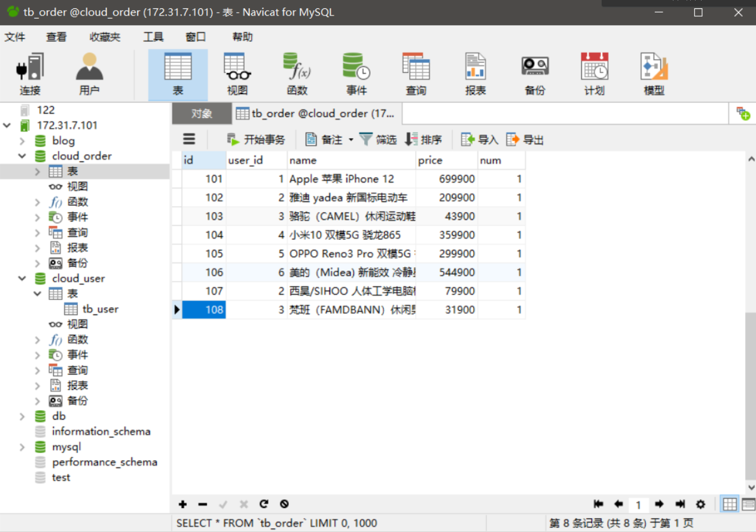Collapse the cloud_user database

22,279
